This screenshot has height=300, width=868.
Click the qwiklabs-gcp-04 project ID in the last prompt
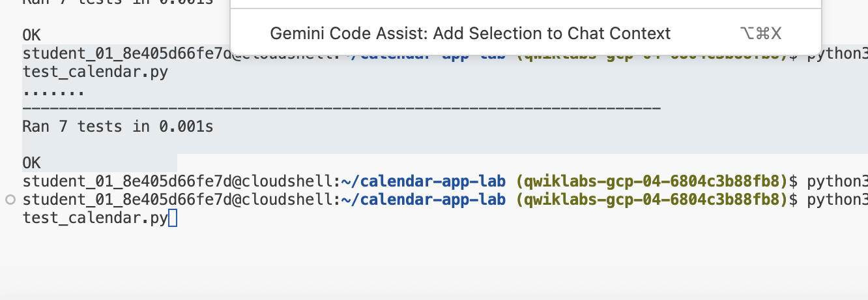coord(652,200)
